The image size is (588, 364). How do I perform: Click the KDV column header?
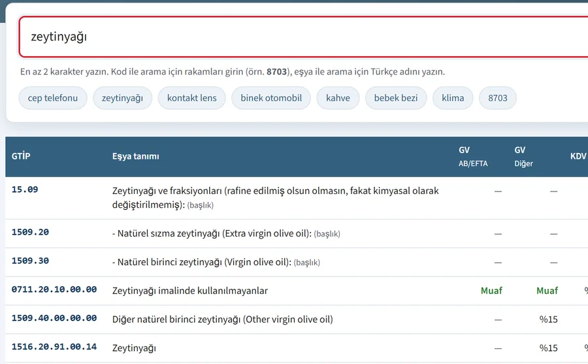[x=578, y=156]
